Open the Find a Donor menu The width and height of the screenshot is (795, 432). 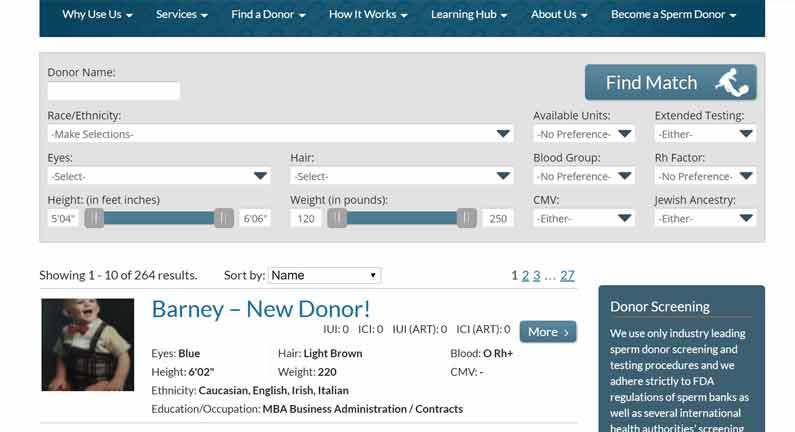click(268, 15)
